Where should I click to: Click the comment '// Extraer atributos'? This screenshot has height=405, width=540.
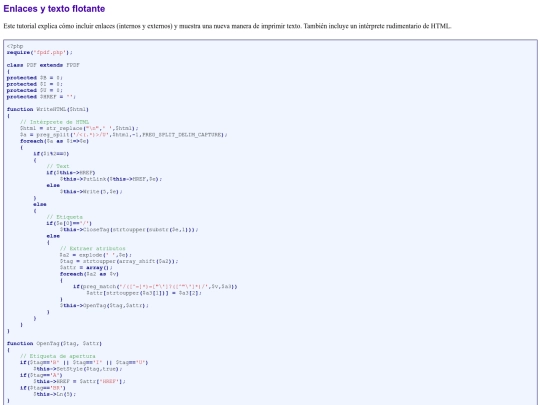tap(93, 248)
